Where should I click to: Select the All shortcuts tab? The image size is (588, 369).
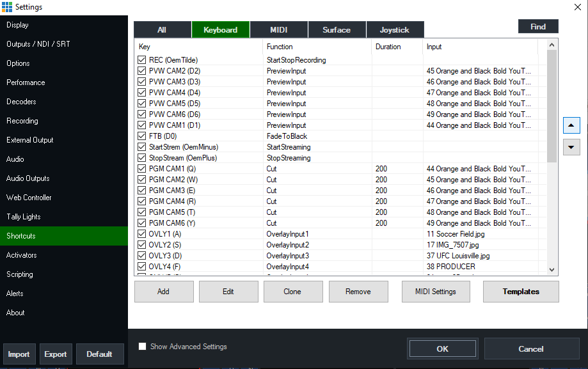coord(162,29)
